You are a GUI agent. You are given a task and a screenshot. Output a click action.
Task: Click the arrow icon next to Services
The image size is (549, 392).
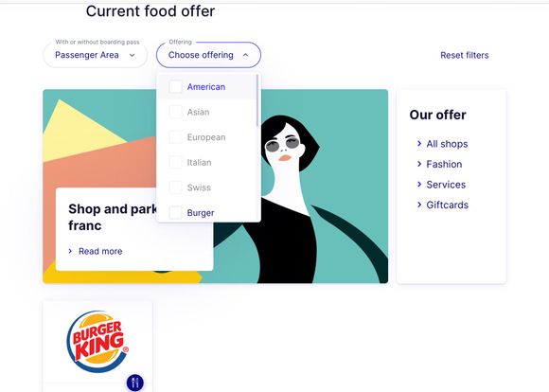pyautogui.click(x=419, y=184)
